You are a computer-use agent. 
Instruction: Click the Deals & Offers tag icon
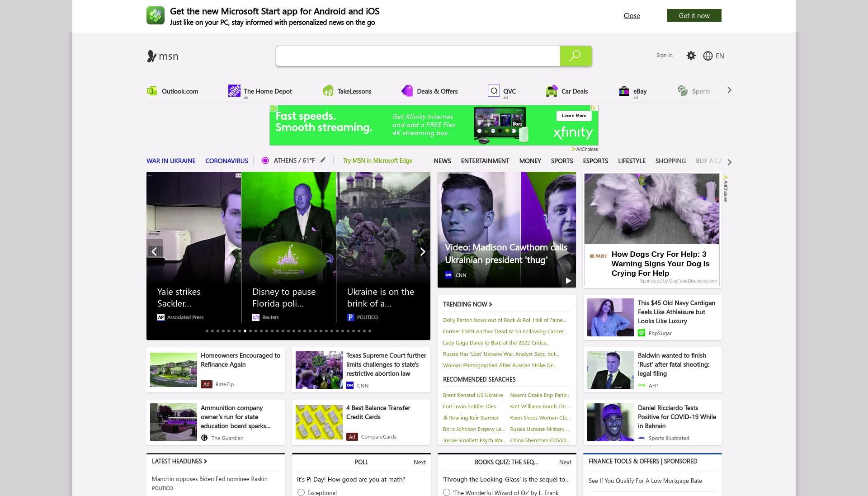407,91
